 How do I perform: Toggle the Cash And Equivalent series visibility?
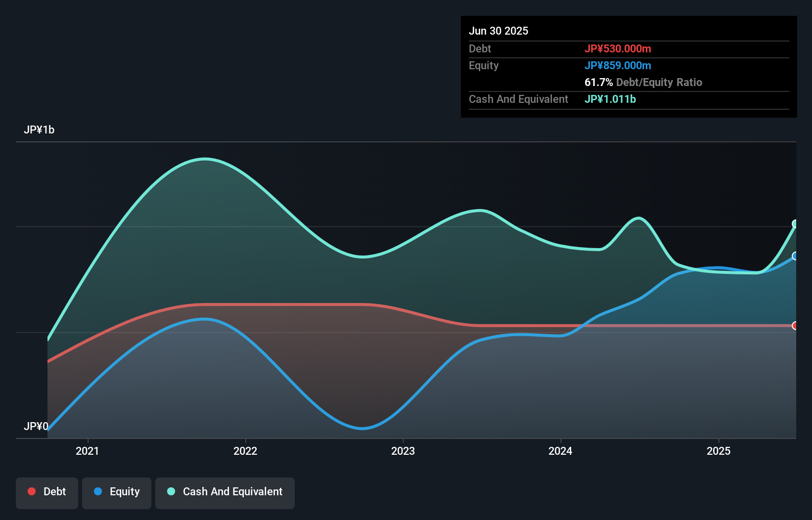[x=225, y=492]
